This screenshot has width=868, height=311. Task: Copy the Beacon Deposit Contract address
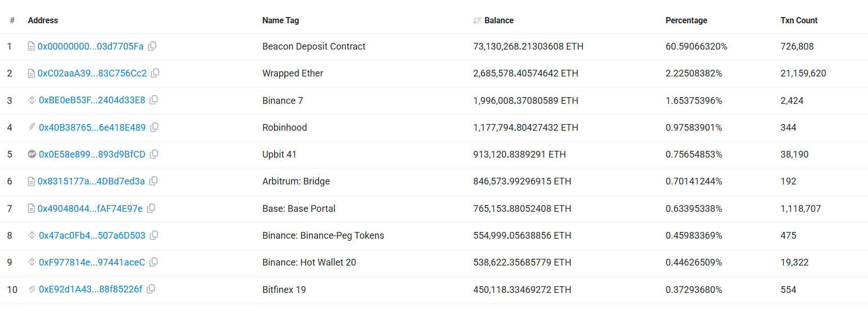[x=152, y=46]
